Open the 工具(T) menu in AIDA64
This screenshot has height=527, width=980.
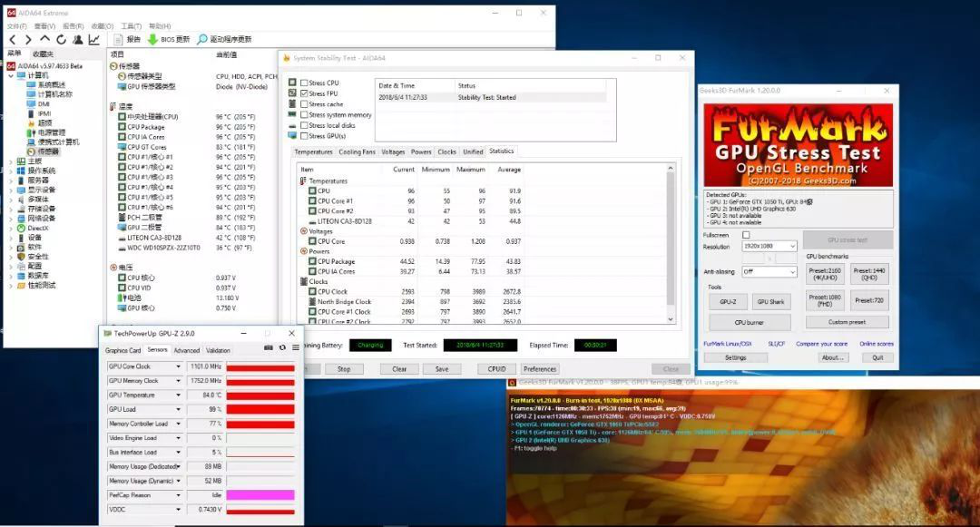pos(132,26)
